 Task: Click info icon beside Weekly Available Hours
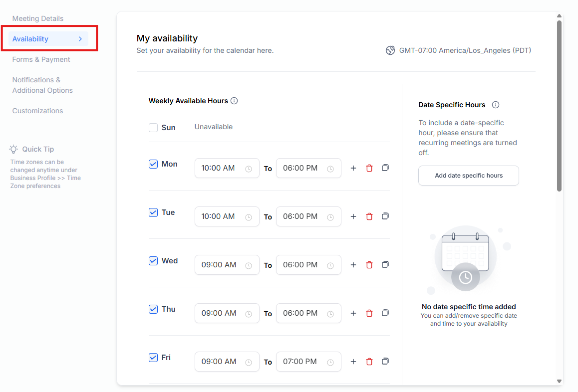(x=234, y=101)
